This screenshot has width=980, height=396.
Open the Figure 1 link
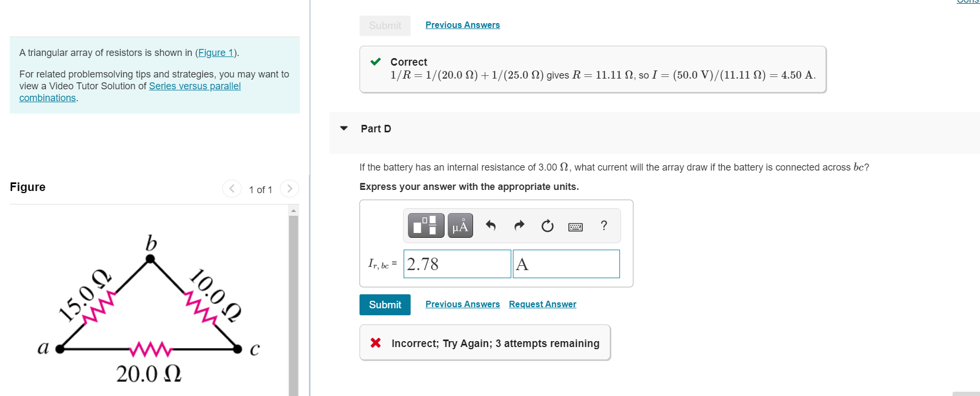[216, 52]
